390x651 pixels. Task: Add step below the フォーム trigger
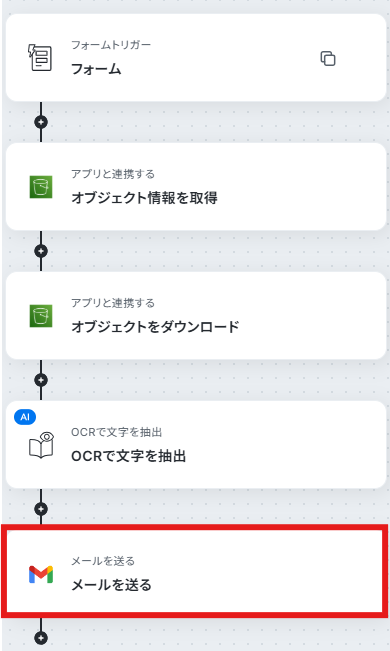tap(41, 122)
